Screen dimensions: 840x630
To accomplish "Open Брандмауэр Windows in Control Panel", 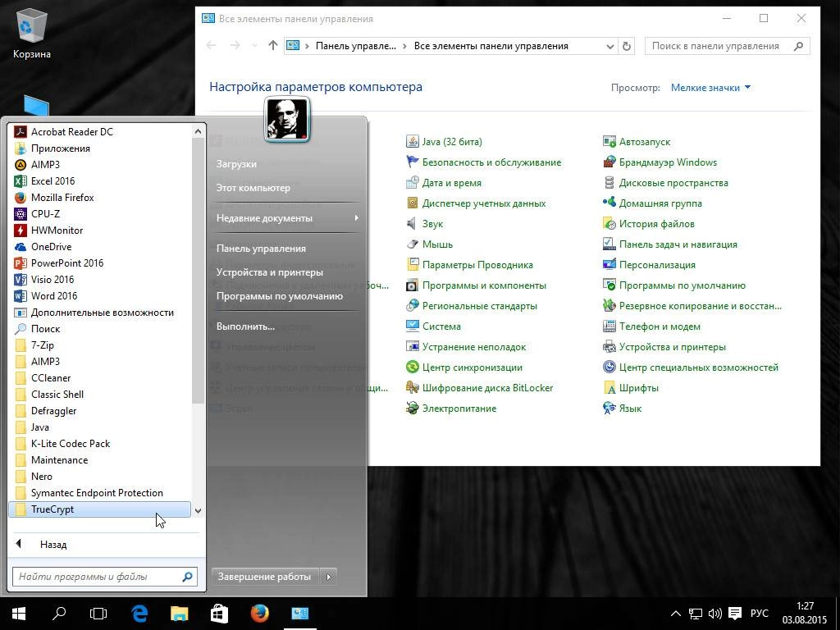I will pyautogui.click(x=660, y=162).
